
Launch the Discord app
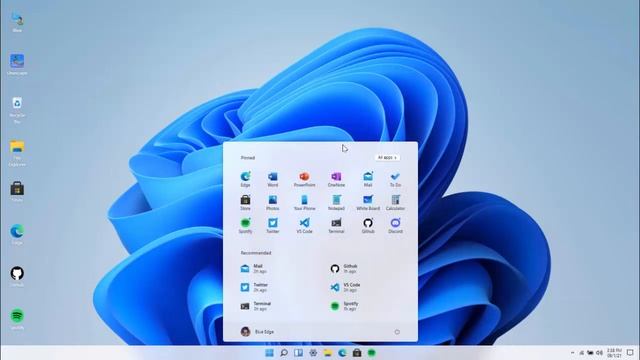point(395,226)
